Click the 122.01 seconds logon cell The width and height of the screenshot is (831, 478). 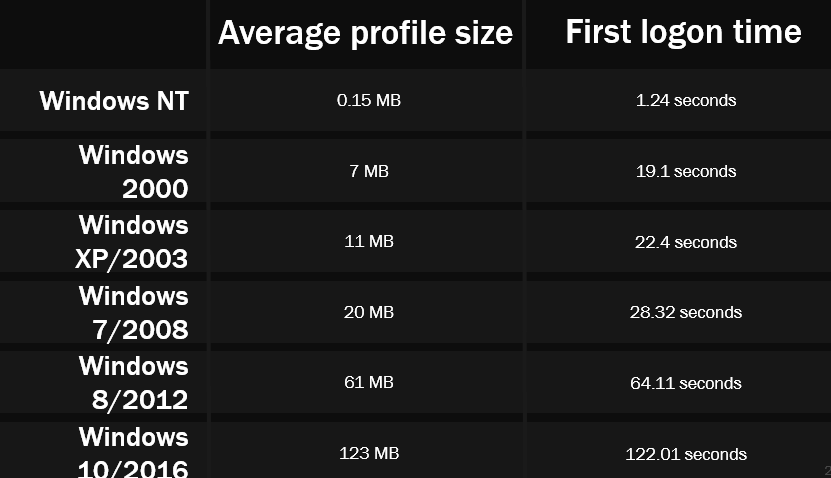pyautogui.click(x=686, y=454)
